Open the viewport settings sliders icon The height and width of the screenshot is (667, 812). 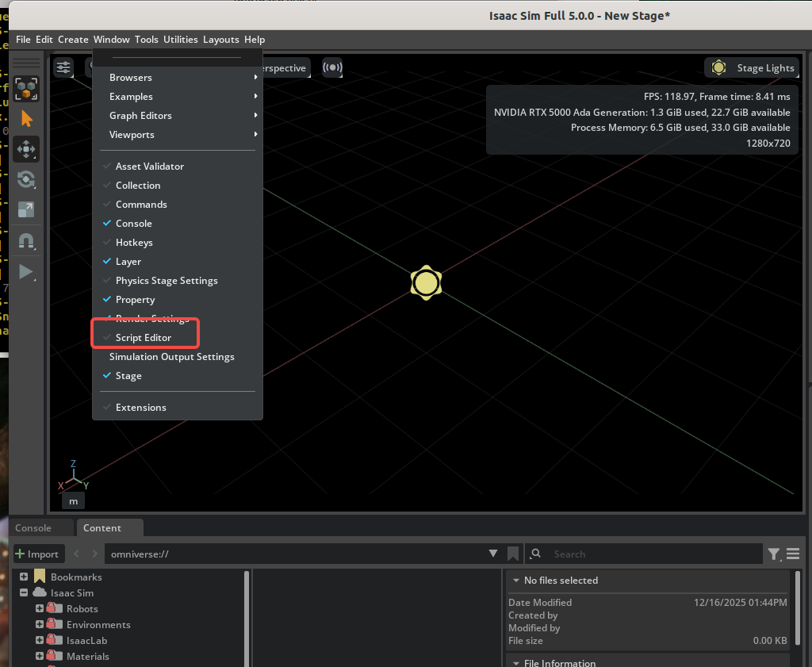coord(63,67)
